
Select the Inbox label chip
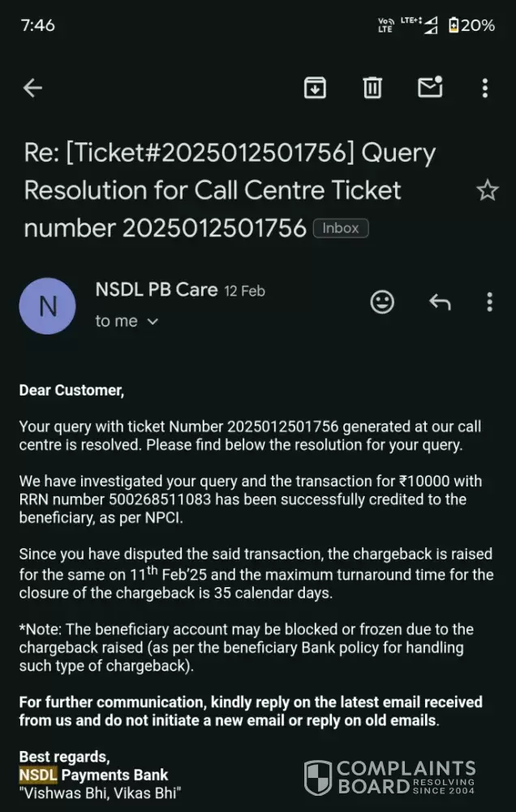(341, 228)
